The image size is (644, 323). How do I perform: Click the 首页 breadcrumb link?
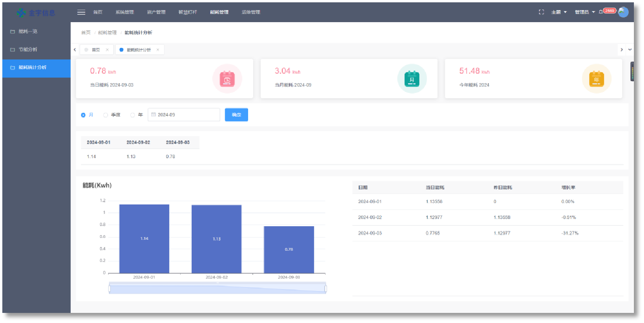[86, 33]
